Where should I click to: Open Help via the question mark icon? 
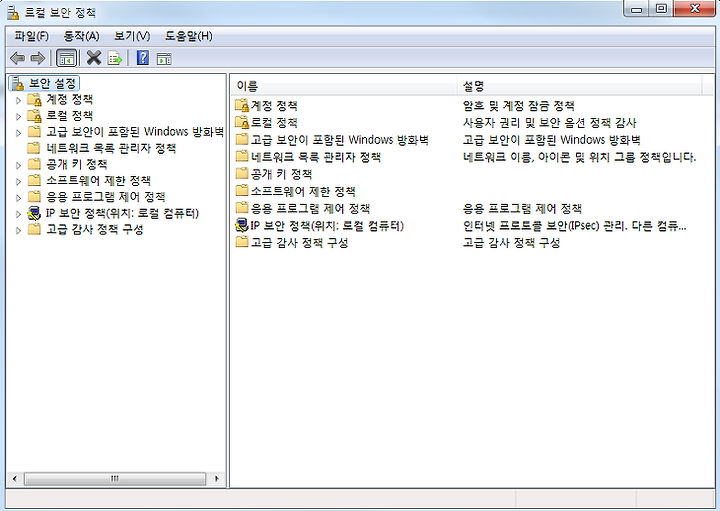tap(143, 58)
